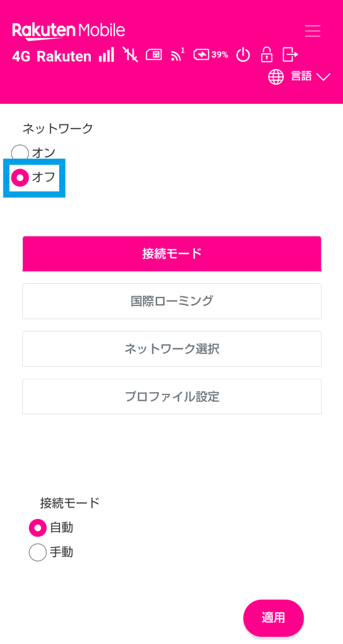Select 自動 connection mode
This screenshot has height=644, width=343.
(38, 528)
